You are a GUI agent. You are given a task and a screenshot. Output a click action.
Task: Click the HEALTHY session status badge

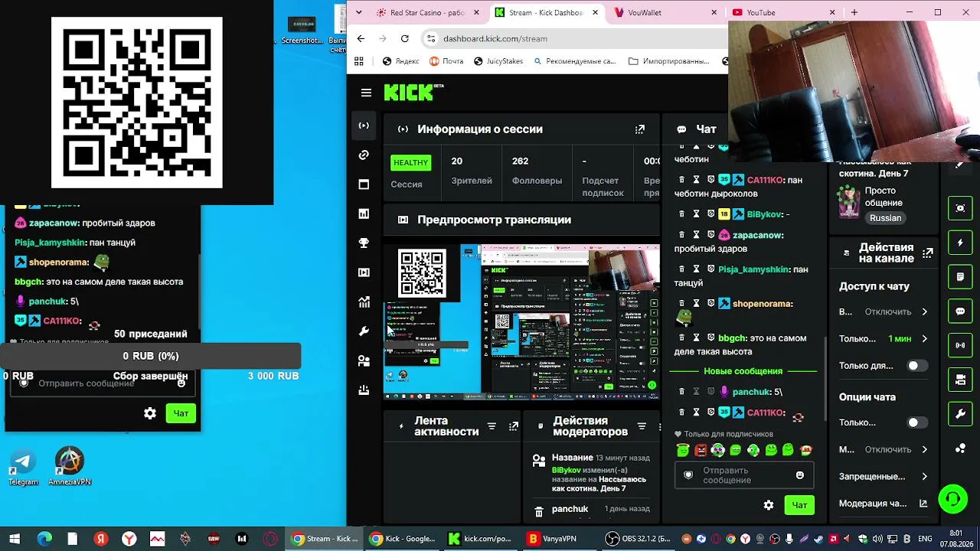click(411, 162)
